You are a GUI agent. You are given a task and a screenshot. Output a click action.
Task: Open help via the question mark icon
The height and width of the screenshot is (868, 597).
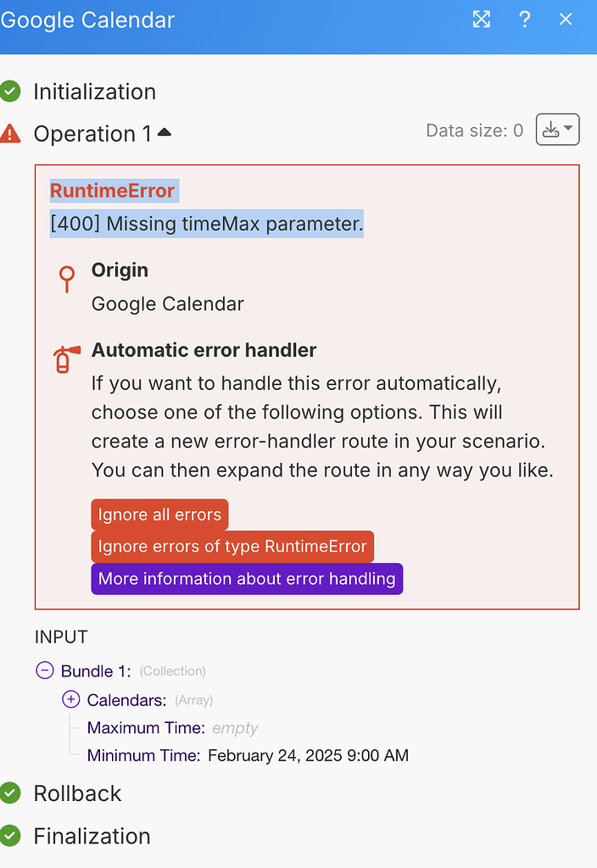point(524,19)
